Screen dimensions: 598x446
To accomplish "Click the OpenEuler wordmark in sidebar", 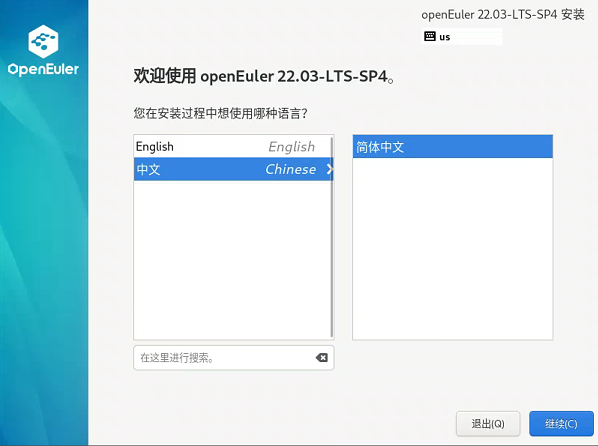I will point(43,69).
